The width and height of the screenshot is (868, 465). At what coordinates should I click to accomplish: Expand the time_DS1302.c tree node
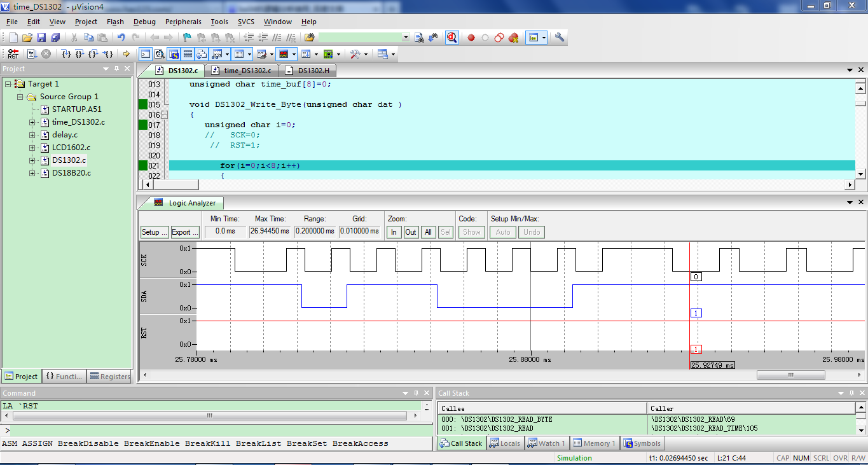[x=32, y=122]
